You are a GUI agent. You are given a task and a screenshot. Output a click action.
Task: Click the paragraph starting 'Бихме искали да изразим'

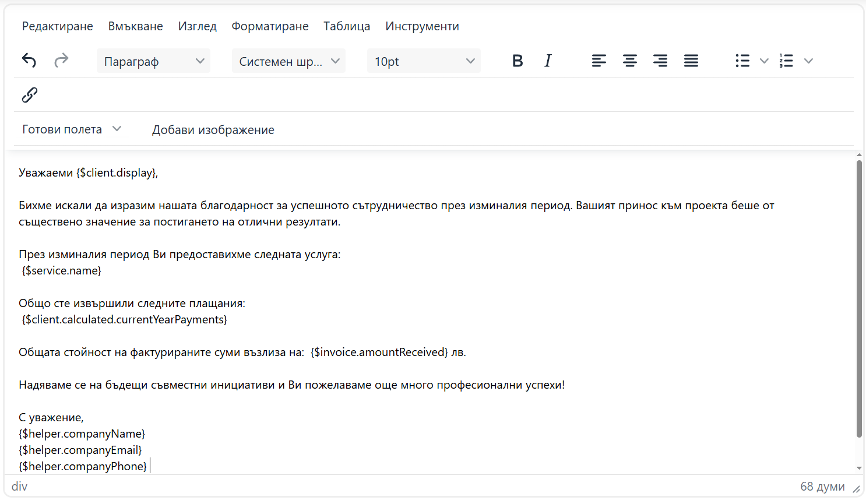pos(396,213)
